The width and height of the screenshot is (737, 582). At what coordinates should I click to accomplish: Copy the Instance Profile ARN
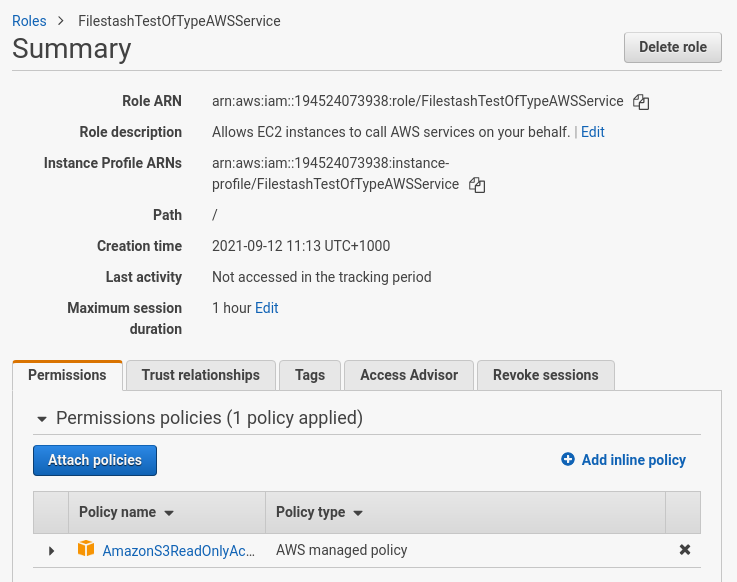click(477, 185)
